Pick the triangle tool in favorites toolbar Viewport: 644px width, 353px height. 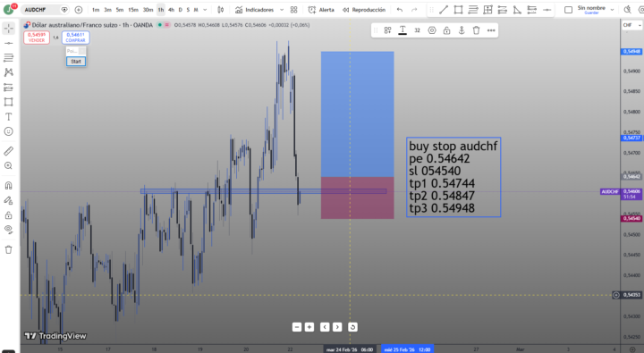tap(517, 10)
